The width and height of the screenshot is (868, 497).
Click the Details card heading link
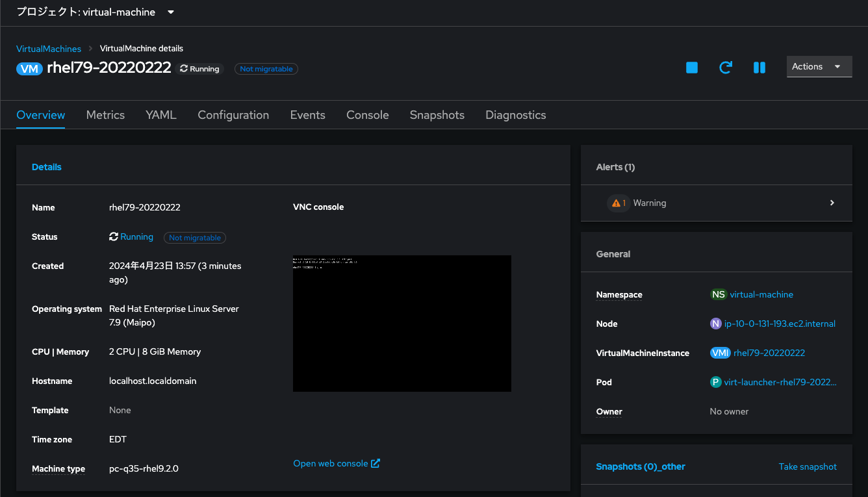pos(47,167)
